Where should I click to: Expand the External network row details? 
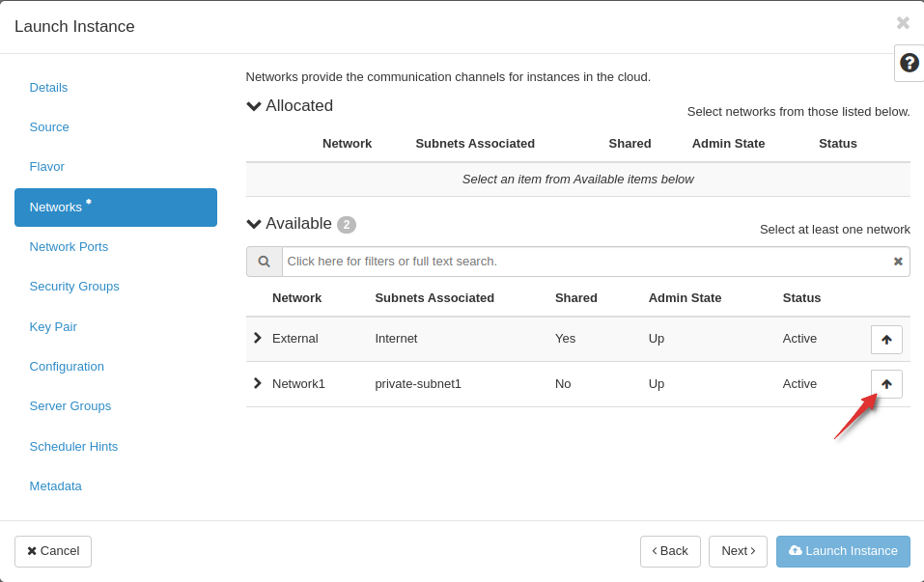257,338
